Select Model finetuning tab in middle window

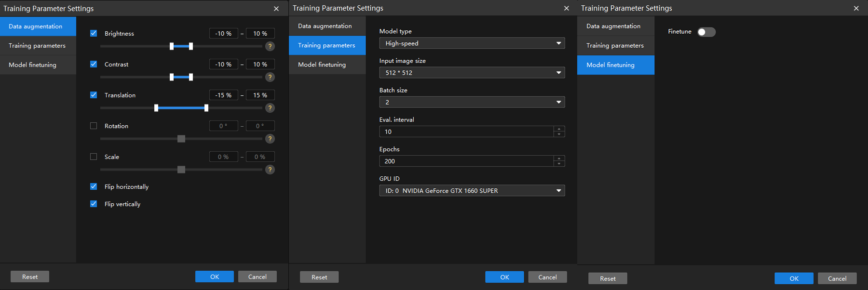(327, 65)
